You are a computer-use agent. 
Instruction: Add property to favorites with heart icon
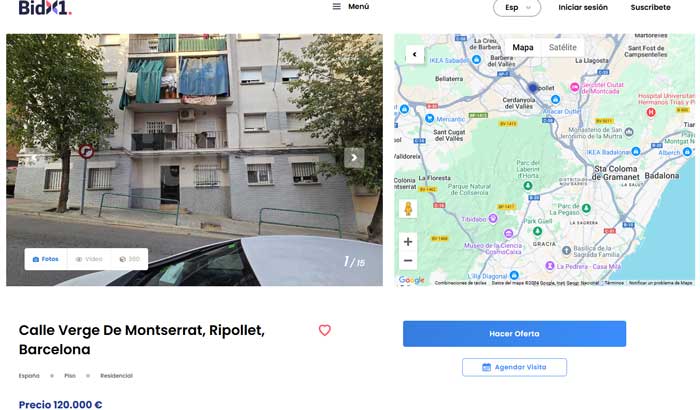click(325, 331)
